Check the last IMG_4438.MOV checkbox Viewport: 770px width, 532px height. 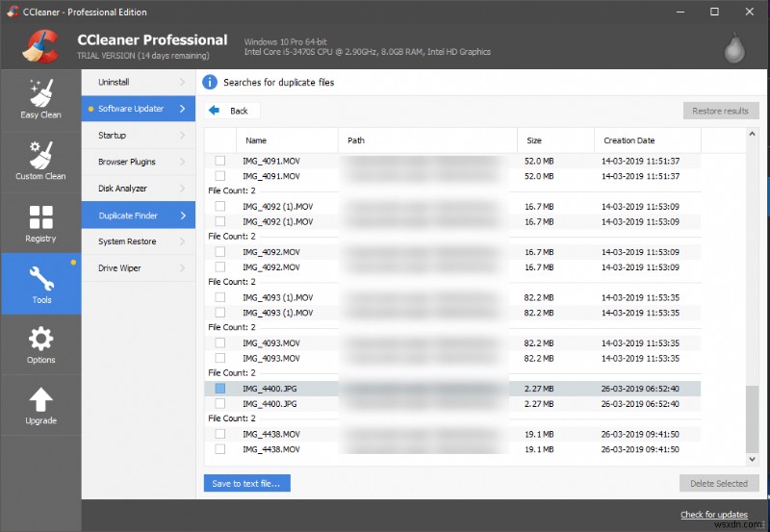pos(220,449)
